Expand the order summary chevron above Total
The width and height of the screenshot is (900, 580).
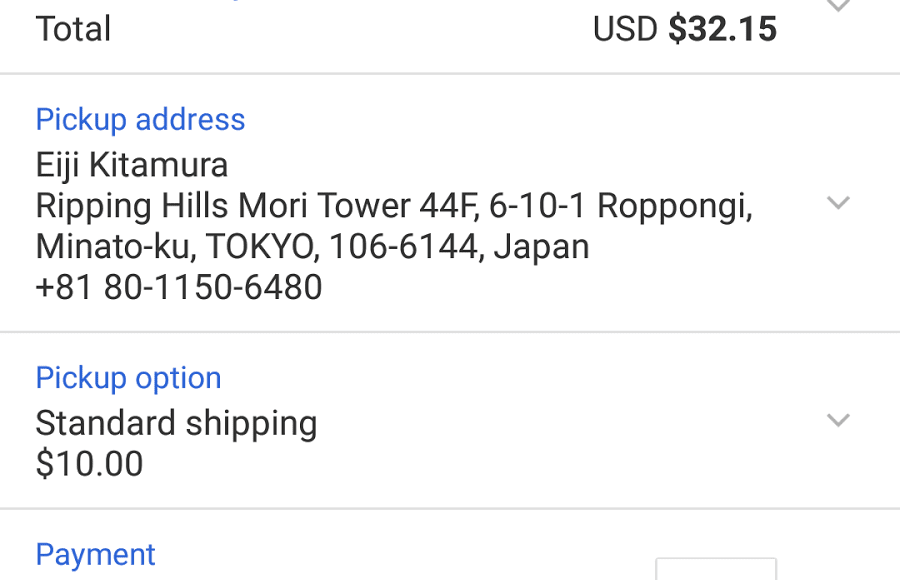coord(838,8)
